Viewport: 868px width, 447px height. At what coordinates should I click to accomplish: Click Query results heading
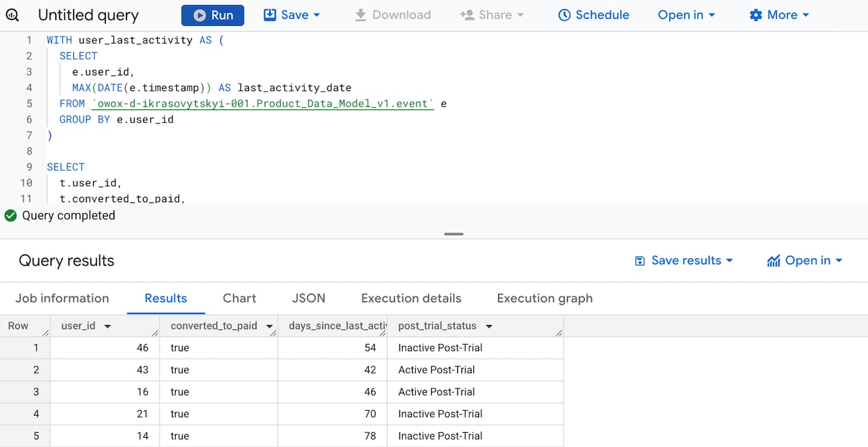(67, 261)
